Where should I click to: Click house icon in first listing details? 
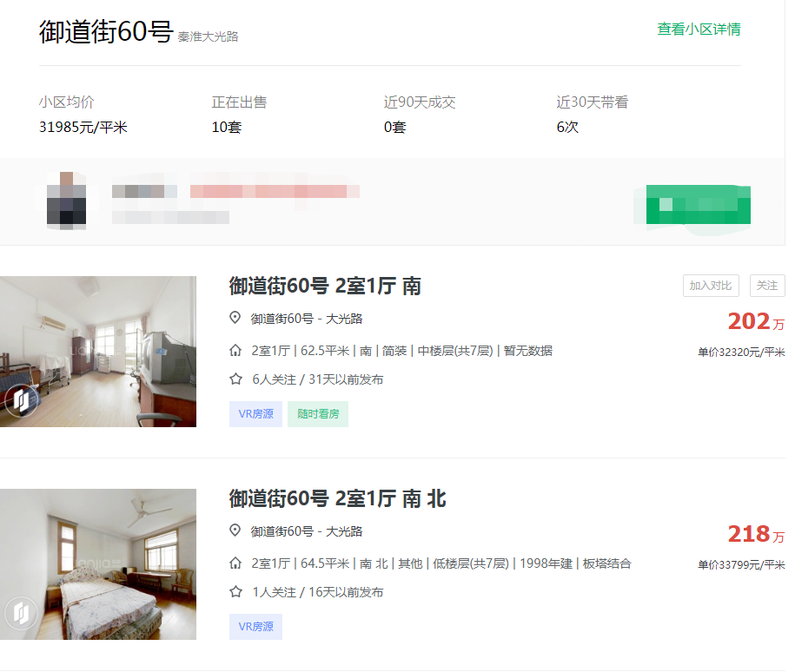pos(235,351)
